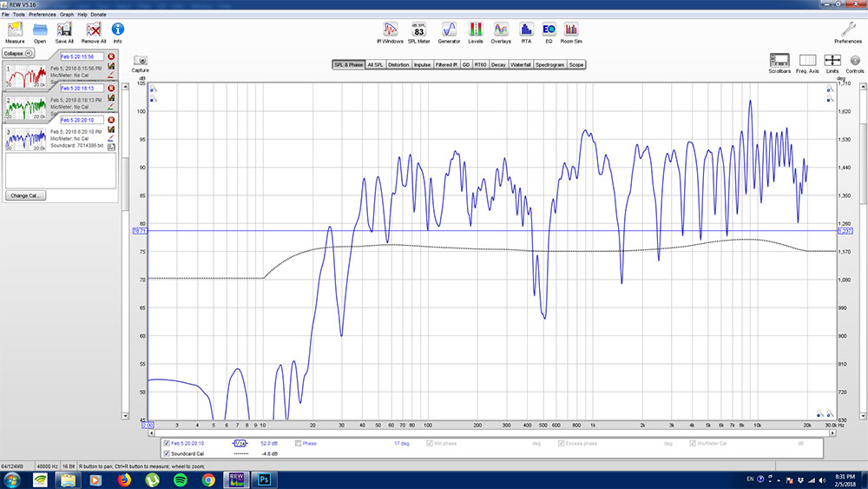Open the RTA window
Image resolution: width=868 pixels, height=489 pixels.
click(526, 33)
